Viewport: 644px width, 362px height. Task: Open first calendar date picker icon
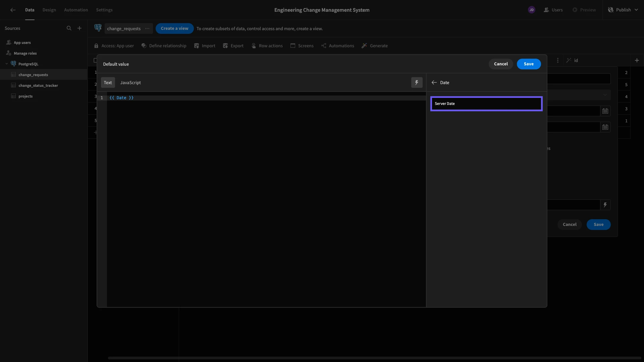[x=605, y=111]
